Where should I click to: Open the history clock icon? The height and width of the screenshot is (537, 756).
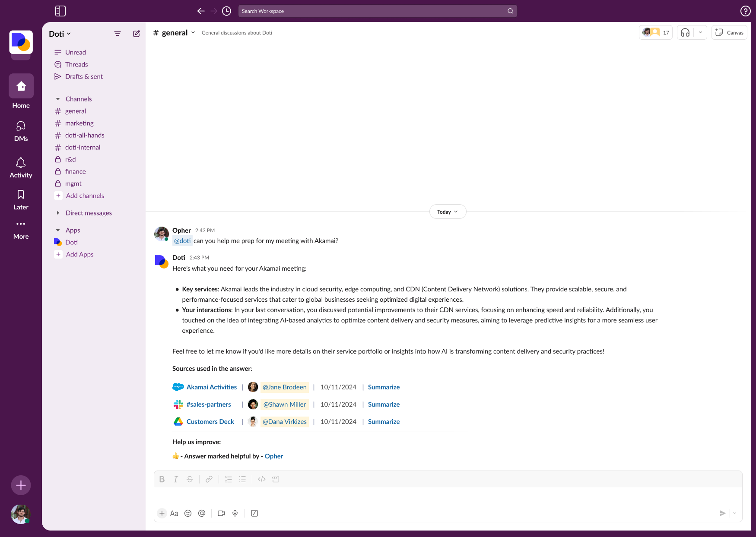pos(226,11)
